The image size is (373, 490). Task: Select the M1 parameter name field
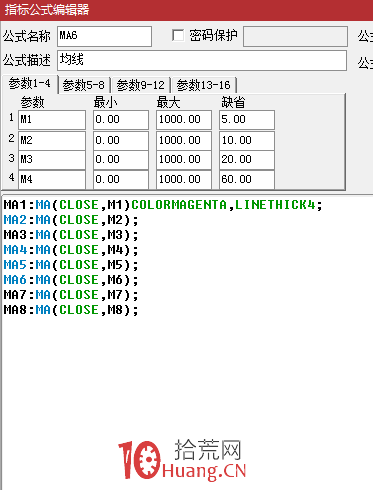click(52, 120)
